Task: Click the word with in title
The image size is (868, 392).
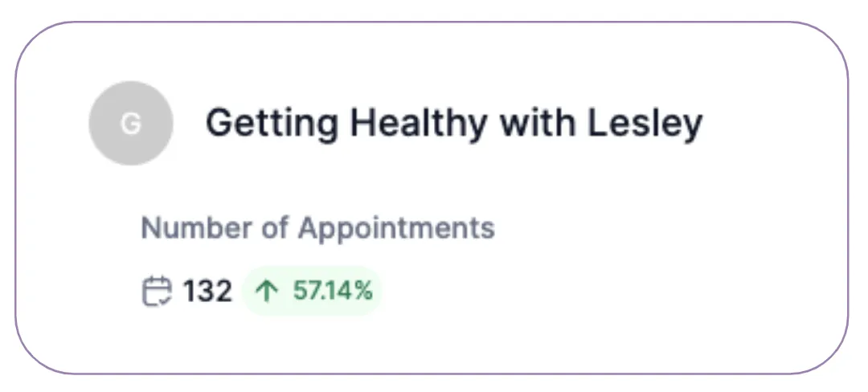Action: click(537, 122)
